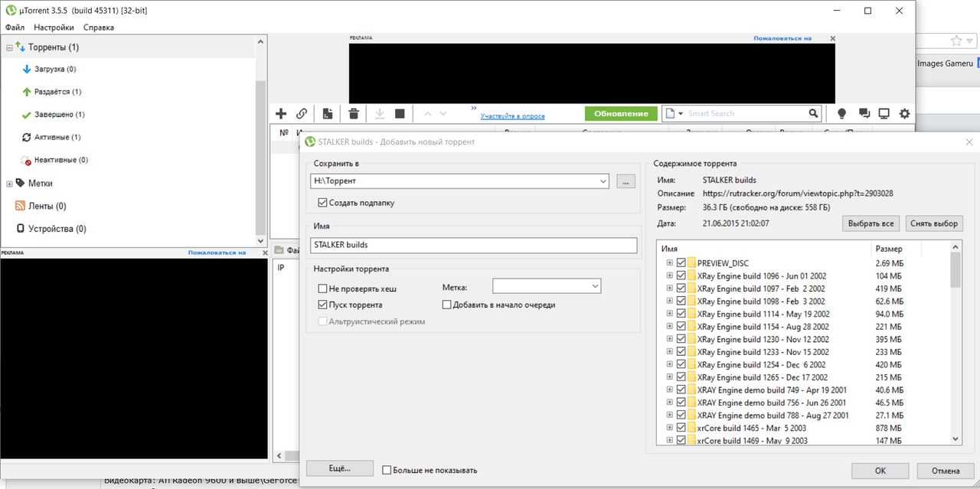This screenshot has width=980, height=489.
Task: Select Неактивные (0) in sidebar
Action: coord(54,160)
